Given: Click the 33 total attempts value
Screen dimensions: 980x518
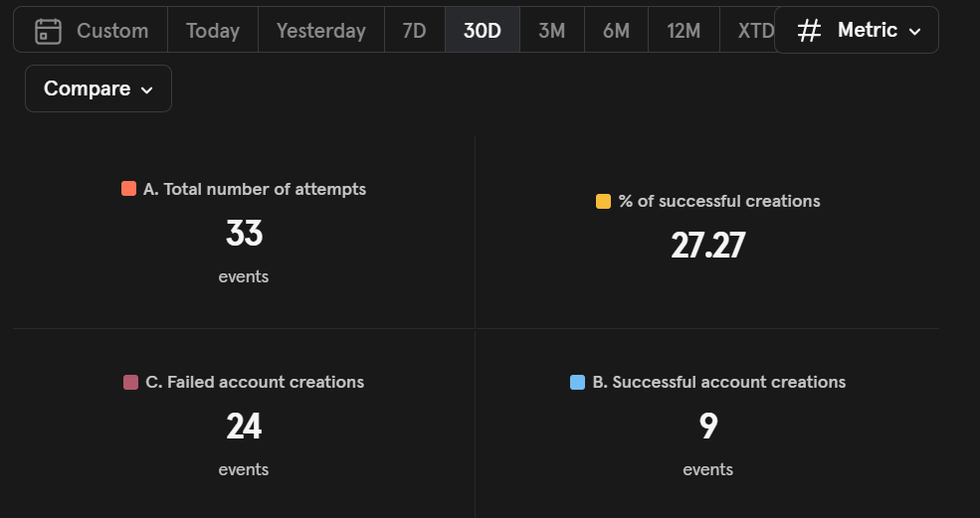Looking at the screenshot, I should tap(244, 234).
